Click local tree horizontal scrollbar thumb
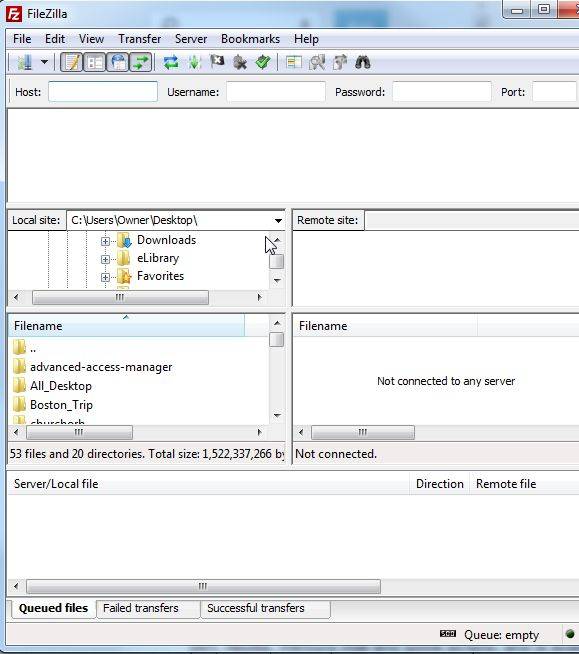Screen dimensions: 579x654 (121, 297)
